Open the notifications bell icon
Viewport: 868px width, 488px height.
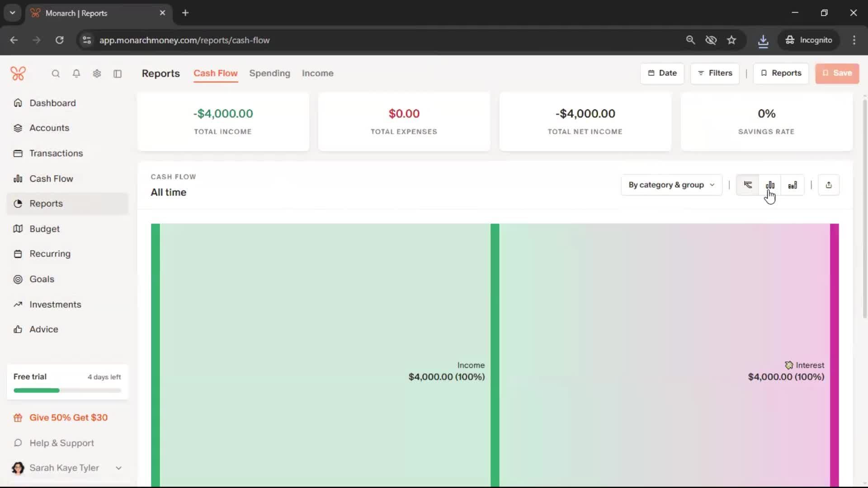[x=76, y=74]
